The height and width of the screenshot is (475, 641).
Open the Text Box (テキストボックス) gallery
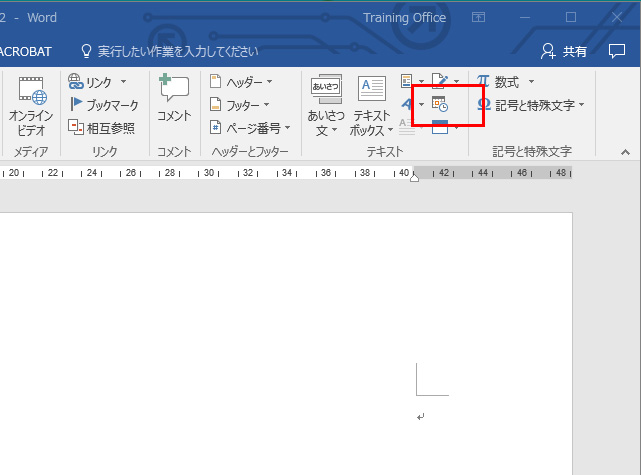click(x=372, y=105)
